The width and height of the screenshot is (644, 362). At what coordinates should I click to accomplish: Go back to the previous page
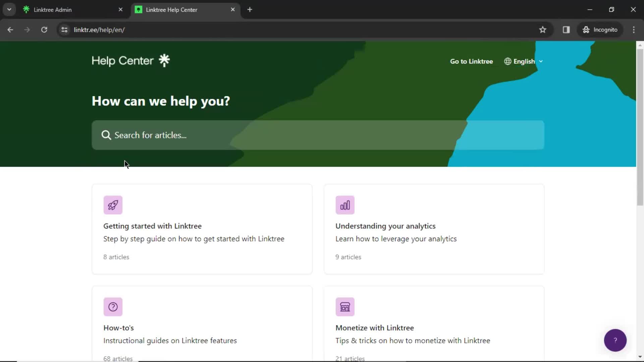coord(10,30)
